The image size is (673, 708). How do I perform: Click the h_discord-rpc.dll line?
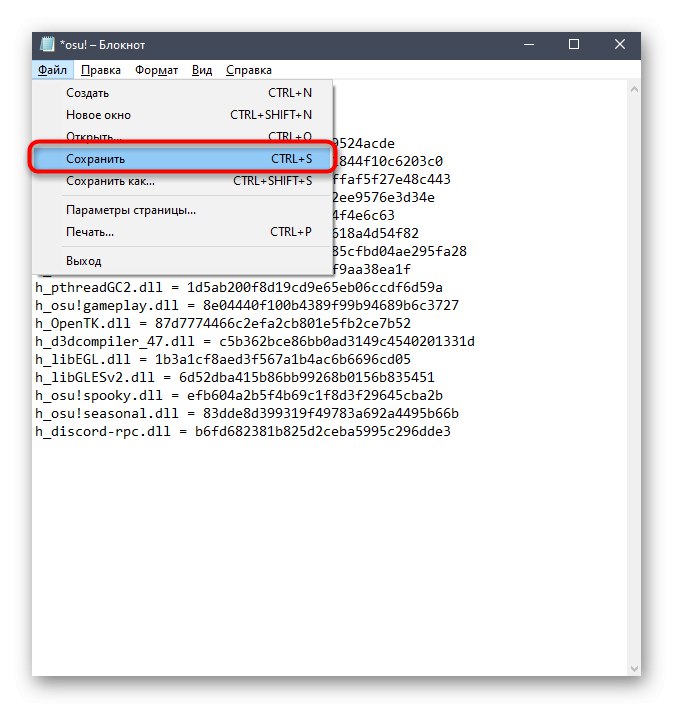point(243,432)
